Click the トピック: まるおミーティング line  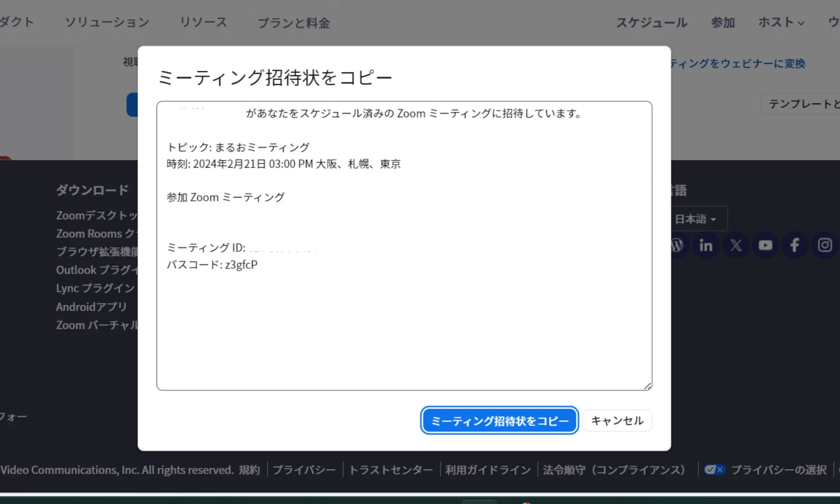(x=238, y=147)
